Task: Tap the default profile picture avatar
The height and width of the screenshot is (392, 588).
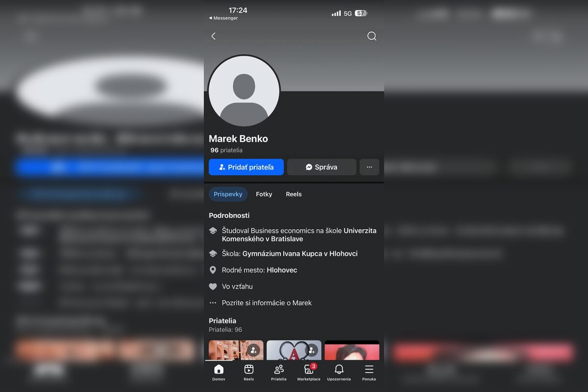Action: (x=244, y=91)
